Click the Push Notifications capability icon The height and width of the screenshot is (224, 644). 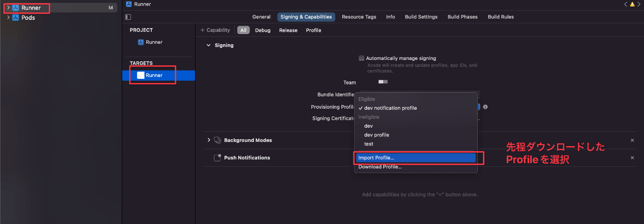(x=218, y=158)
